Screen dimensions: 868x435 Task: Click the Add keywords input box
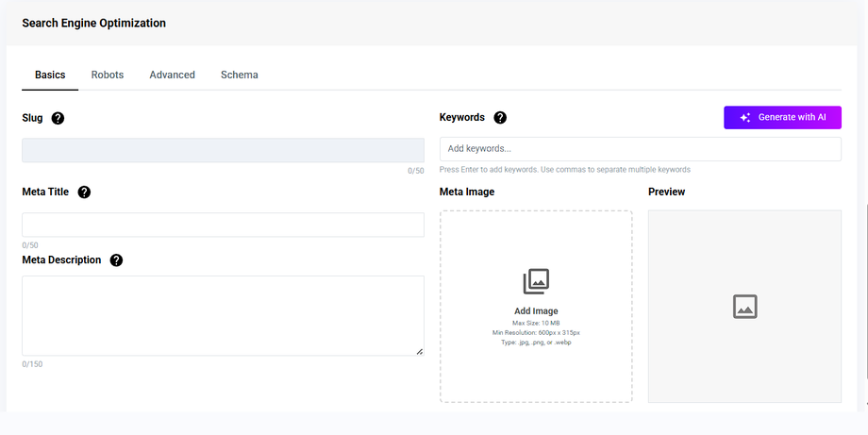coord(640,149)
